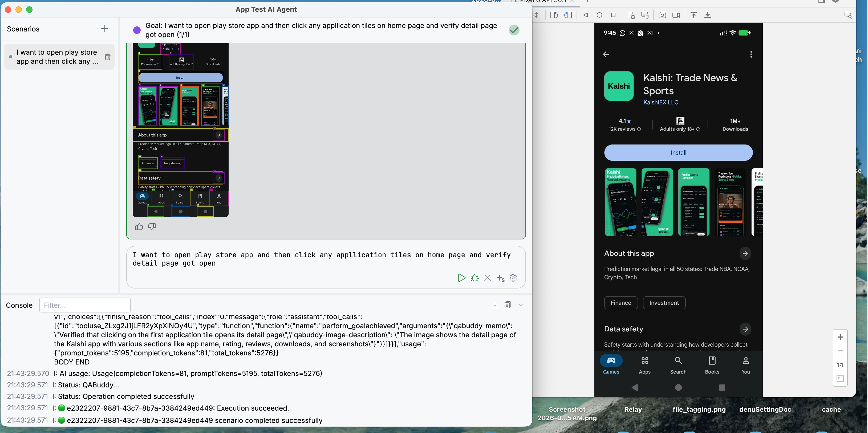The height and width of the screenshot is (433, 868).
Task: Download the console log
Action: click(x=495, y=305)
